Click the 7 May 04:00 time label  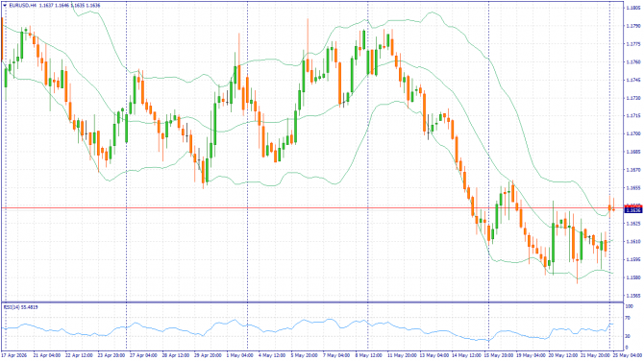336,355
